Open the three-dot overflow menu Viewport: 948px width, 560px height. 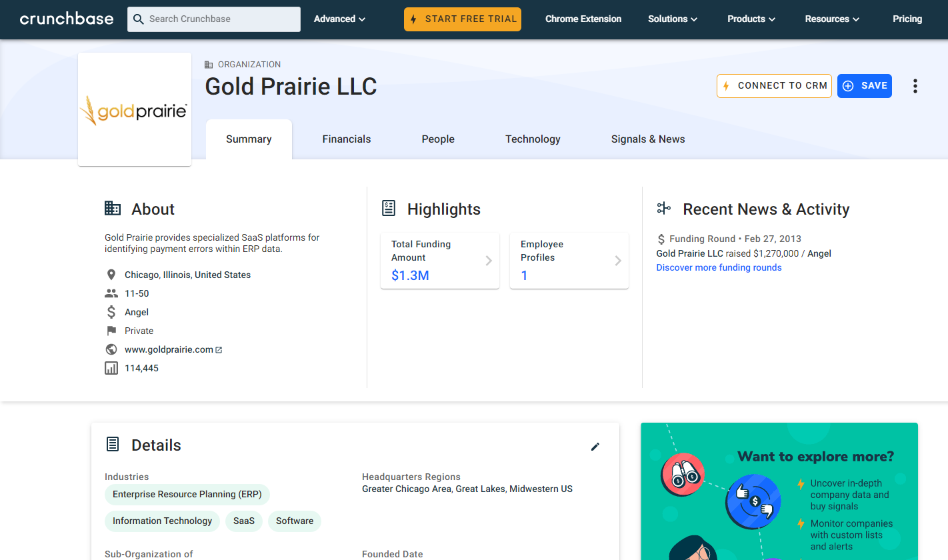click(x=915, y=85)
